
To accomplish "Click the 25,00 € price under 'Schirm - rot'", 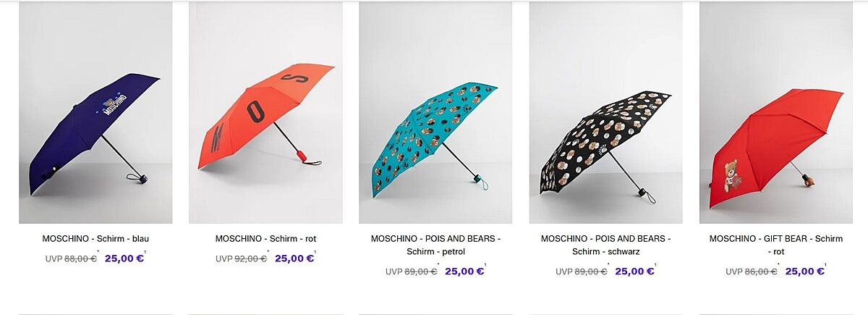I will (294, 258).
